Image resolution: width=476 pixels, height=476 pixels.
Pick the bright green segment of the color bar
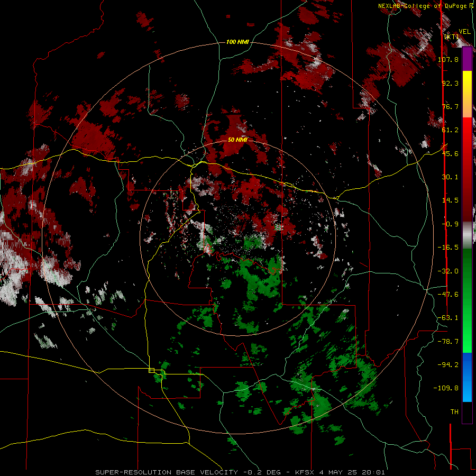[467, 340]
